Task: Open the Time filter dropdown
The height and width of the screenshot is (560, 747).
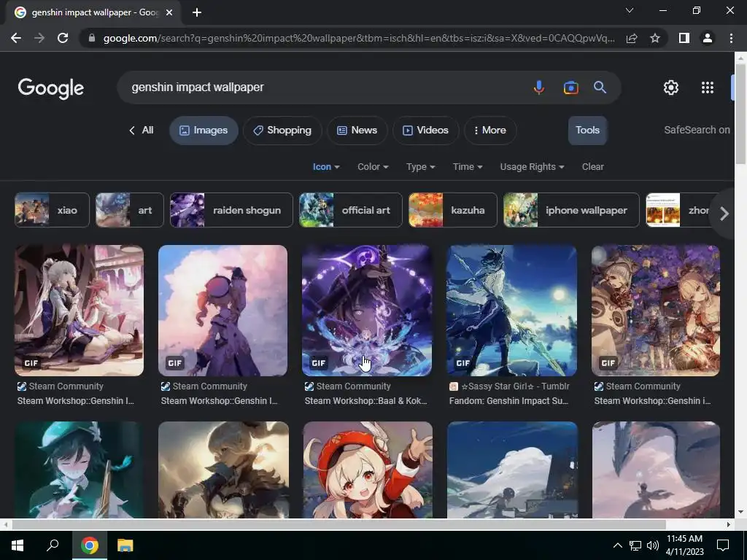Action: (x=468, y=167)
